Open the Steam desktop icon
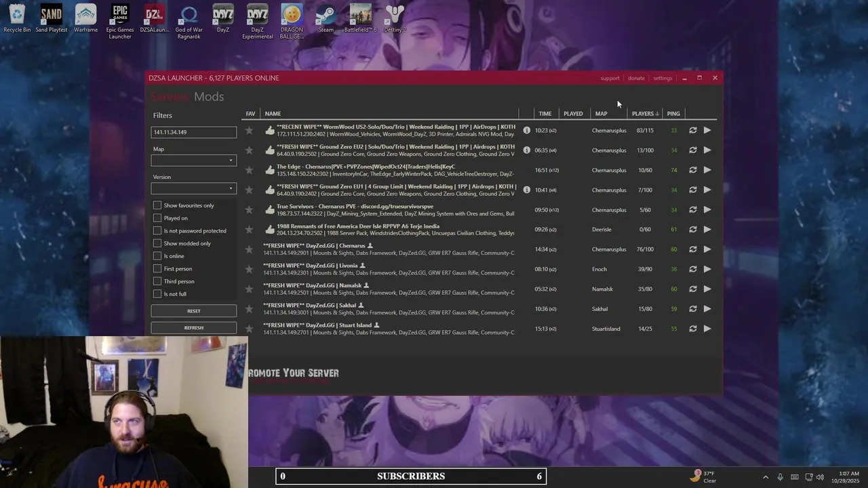868x488 pixels. pos(326,18)
